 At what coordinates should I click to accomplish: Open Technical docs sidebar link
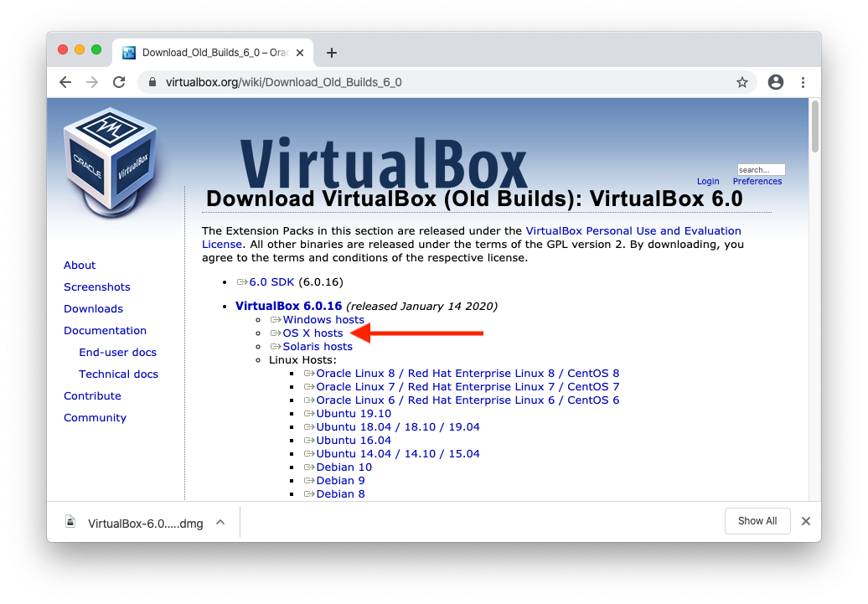point(118,374)
